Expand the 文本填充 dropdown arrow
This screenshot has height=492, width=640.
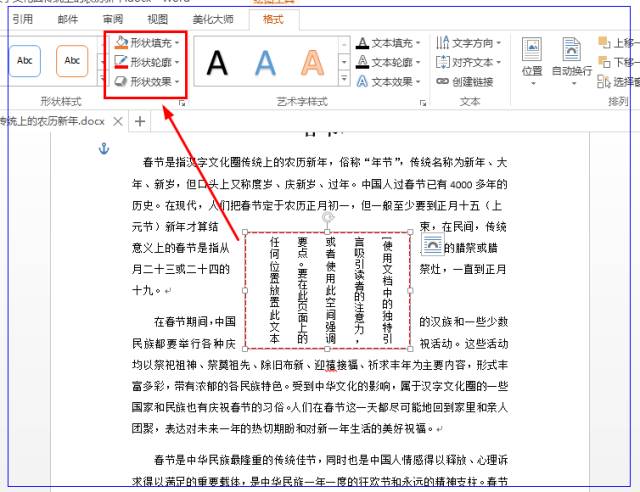pyautogui.click(x=418, y=43)
